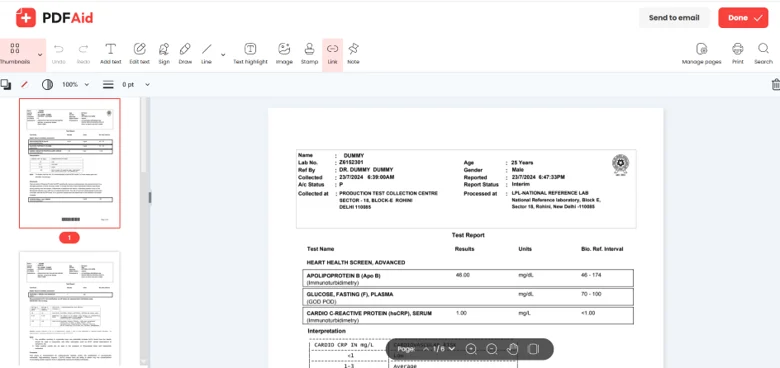Toggle the Thumbnails panel
Viewport: 780px width, 368px height.
(15, 54)
